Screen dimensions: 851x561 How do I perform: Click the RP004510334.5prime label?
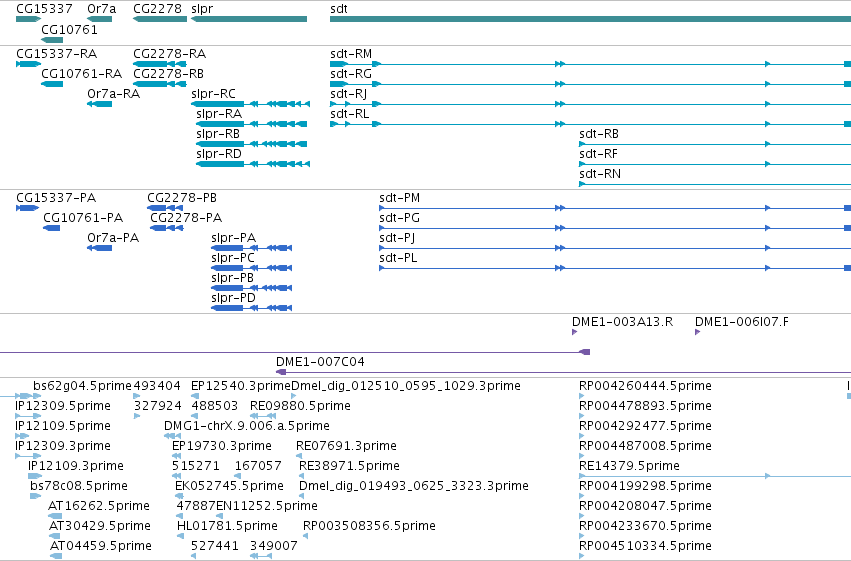(x=645, y=546)
